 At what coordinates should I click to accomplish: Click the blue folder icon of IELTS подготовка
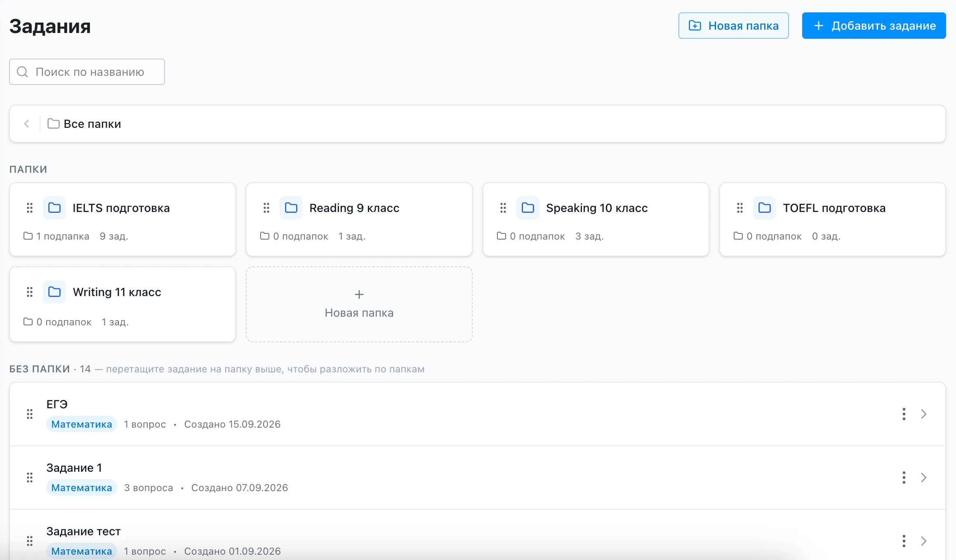point(54,208)
